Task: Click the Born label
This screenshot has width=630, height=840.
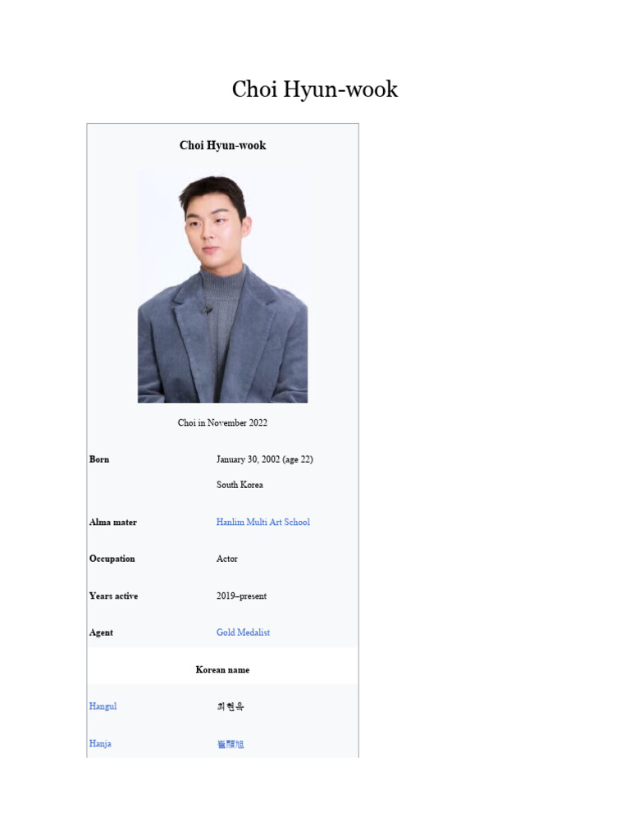Action: coord(99,459)
